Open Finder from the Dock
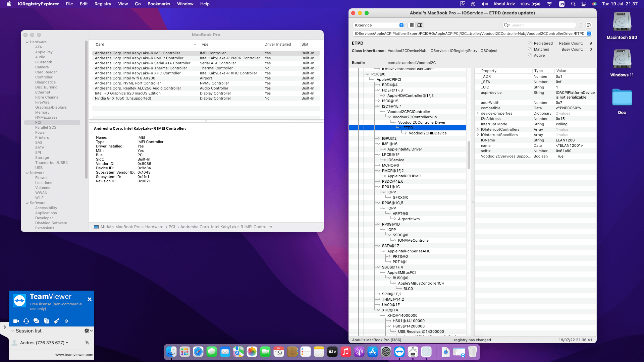The height and width of the screenshot is (362, 644). (171, 352)
